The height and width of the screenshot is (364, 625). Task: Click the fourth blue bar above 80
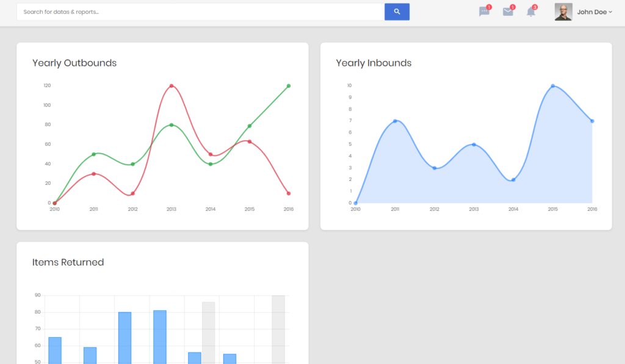click(160, 337)
